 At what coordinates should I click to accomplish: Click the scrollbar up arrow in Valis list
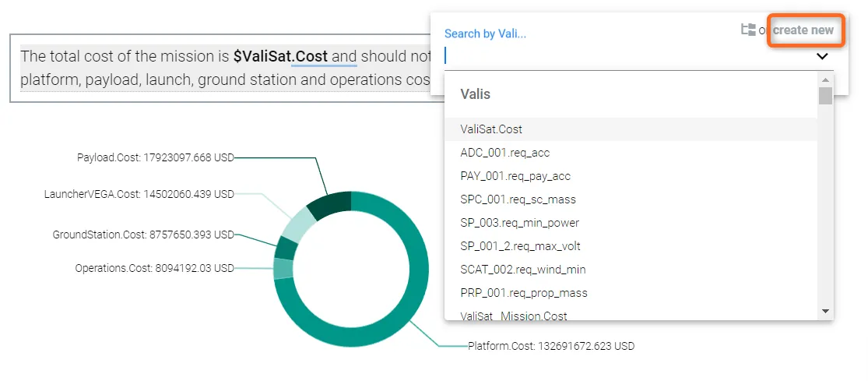click(x=825, y=80)
